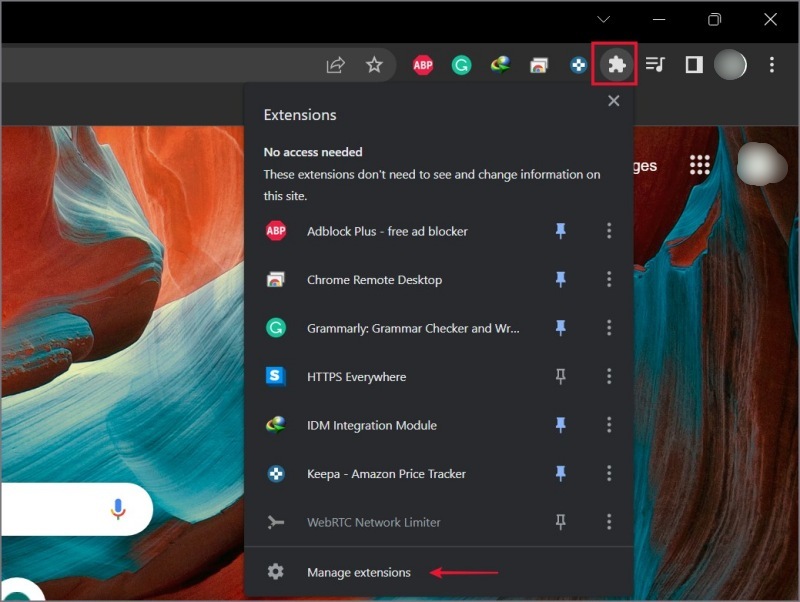Open Grammarly from the toolbar

[461, 65]
